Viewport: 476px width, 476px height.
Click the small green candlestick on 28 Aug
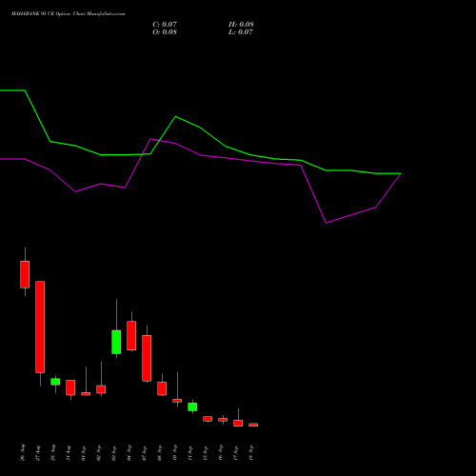point(55,382)
